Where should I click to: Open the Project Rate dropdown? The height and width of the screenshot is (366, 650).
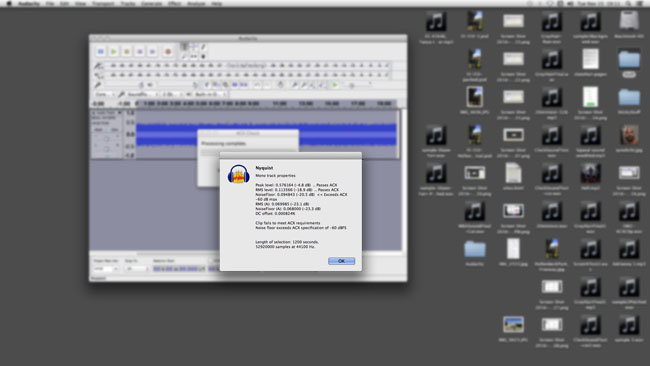click(106, 269)
